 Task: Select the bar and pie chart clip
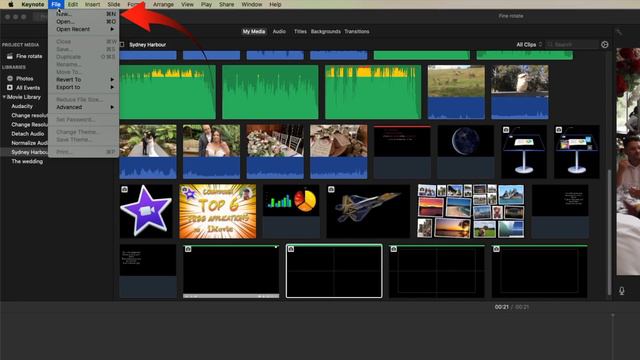coord(291,211)
